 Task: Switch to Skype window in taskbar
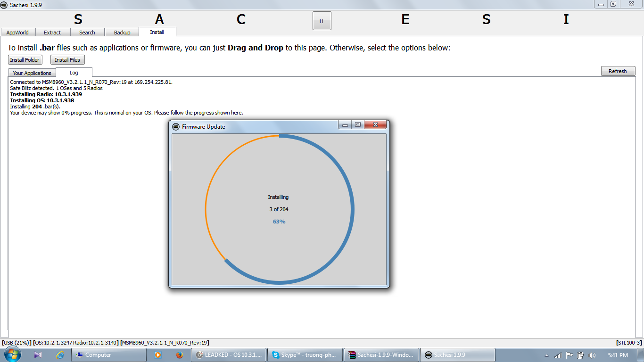click(x=303, y=355)
